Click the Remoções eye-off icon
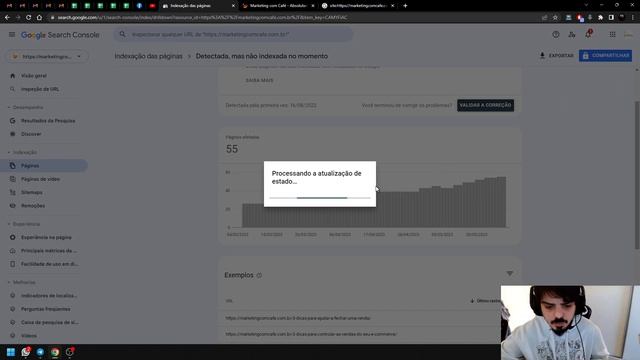Viewport: 640px width, 360px height. 13,206
